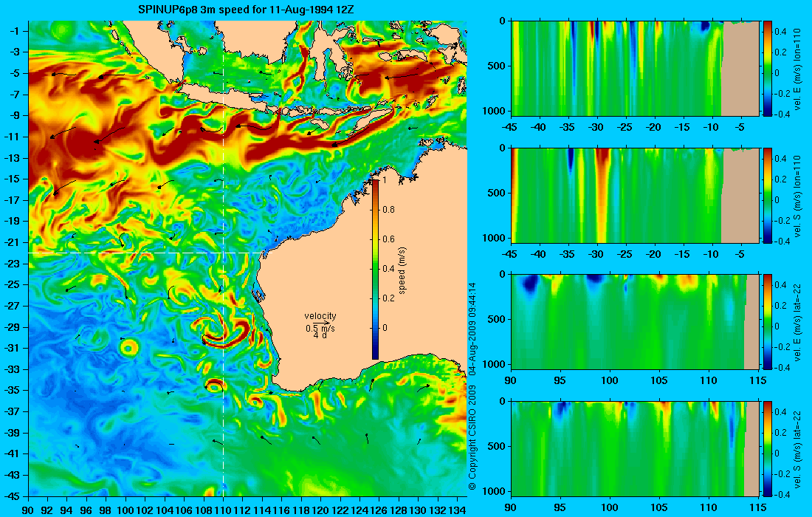Click the '115' tick below the 'vel. S lat=-22' panel
812x517 pixels.
tap(758, 507)
